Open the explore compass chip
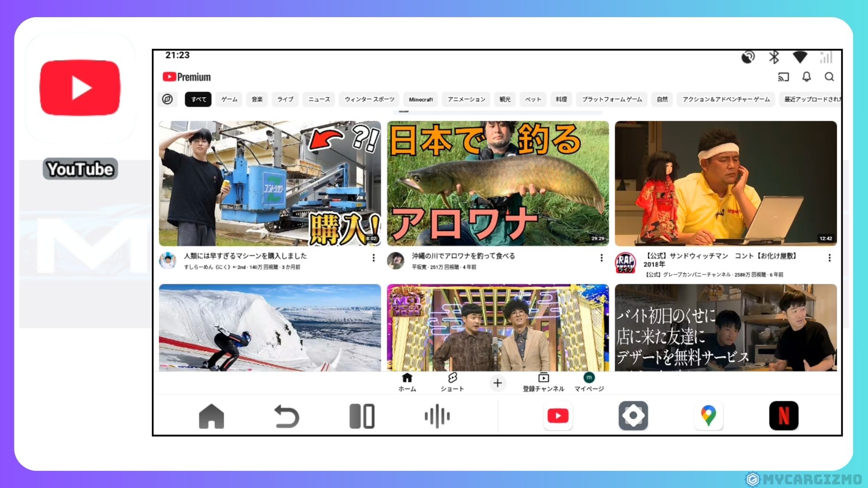This screenshot has width=868, height=488. point(167,99)
